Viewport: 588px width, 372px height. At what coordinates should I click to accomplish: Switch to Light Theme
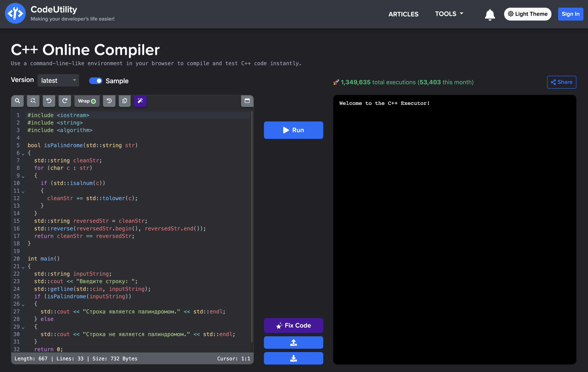tap(527, 14)
